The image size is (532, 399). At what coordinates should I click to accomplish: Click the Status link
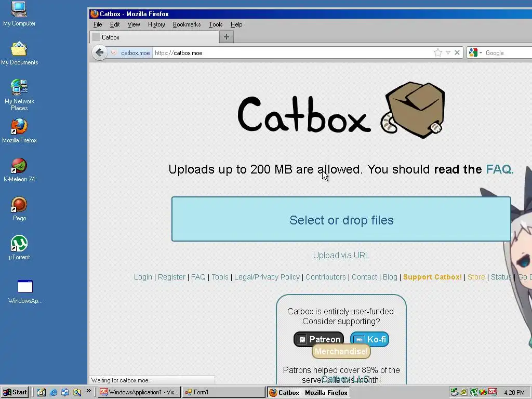501,277
